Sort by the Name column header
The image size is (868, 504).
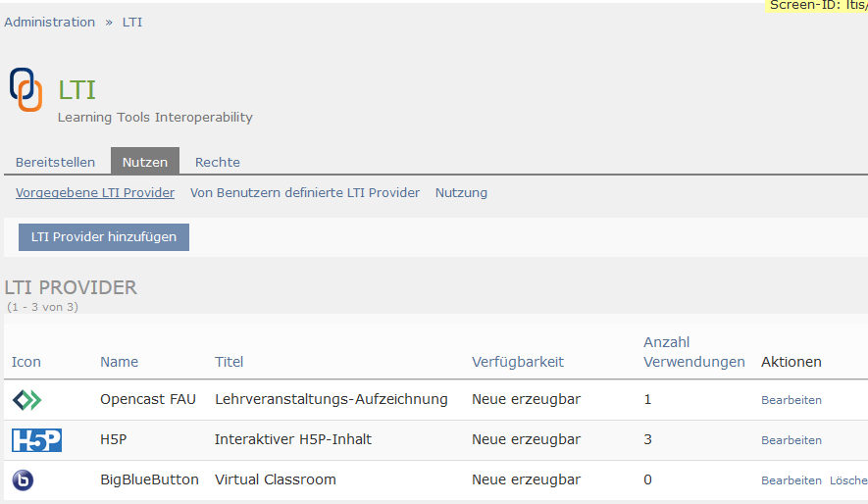tap(120, 362)
